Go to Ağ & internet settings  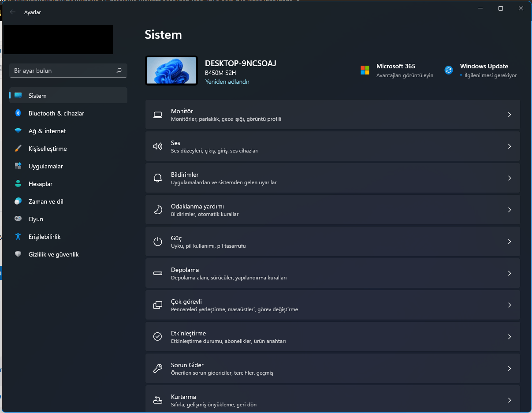[68, 131]
